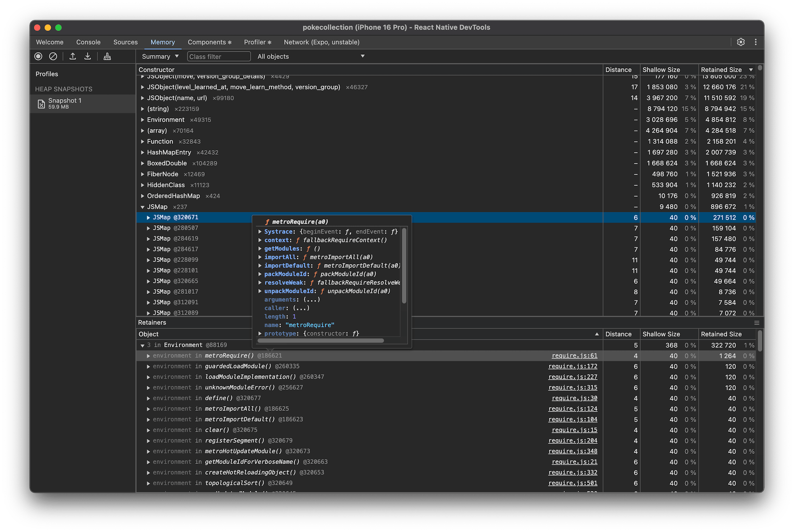
Task: Click the record heap snapshot icon
Action: coord(38,56)
